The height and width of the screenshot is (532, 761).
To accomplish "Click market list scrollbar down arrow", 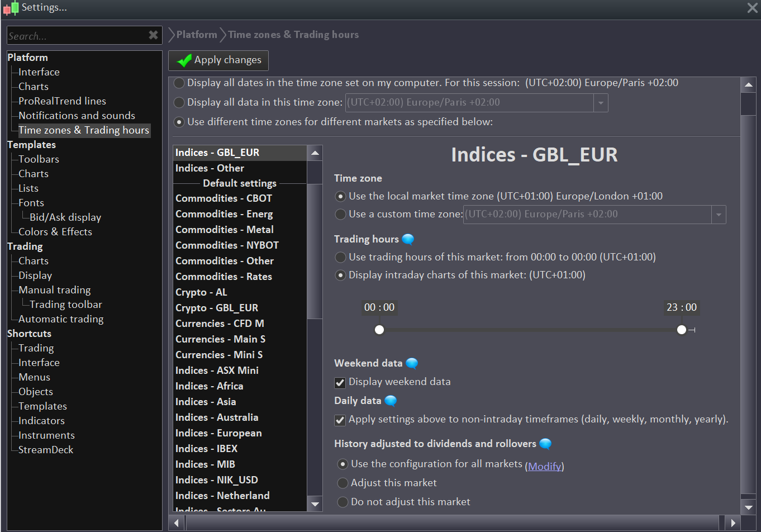I will point(315,504).
